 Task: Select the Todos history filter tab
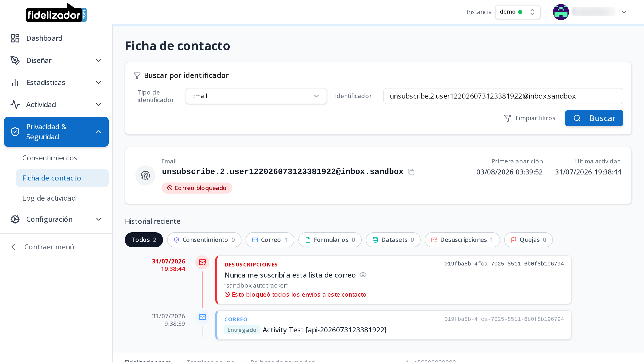pyautogui.click(x=144, y=240)
